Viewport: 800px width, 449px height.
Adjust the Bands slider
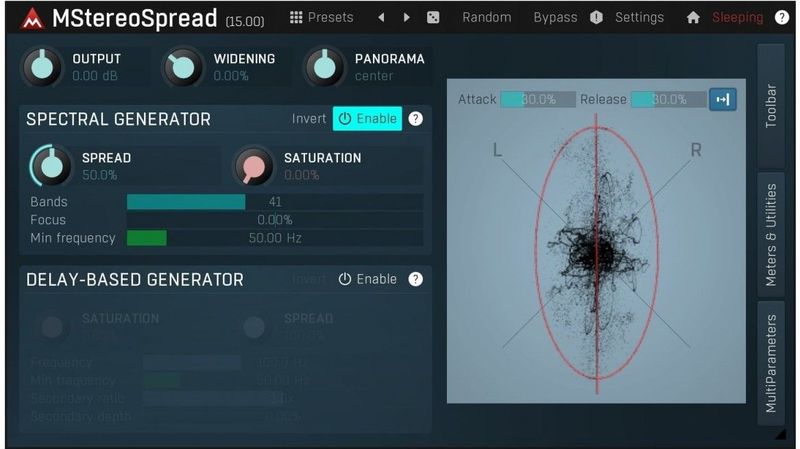[x=274, y=202]
